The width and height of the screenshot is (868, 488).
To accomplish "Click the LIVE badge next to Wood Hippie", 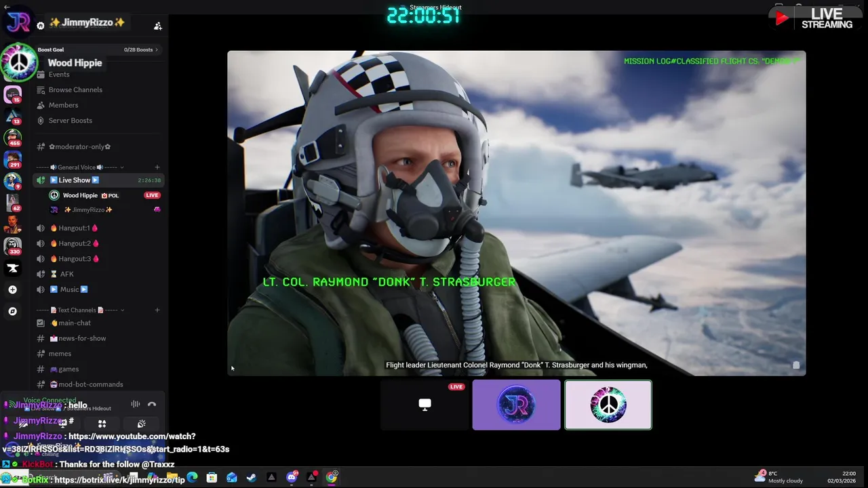I will (152, 195).
